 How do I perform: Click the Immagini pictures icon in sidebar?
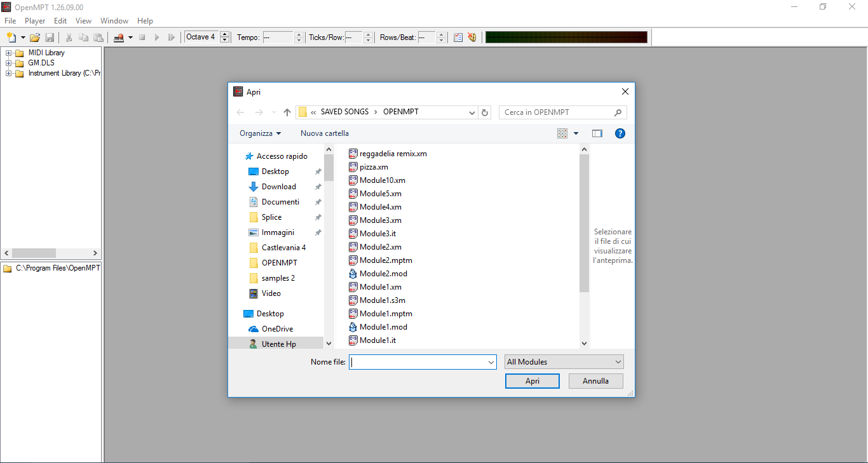point(254,232)
